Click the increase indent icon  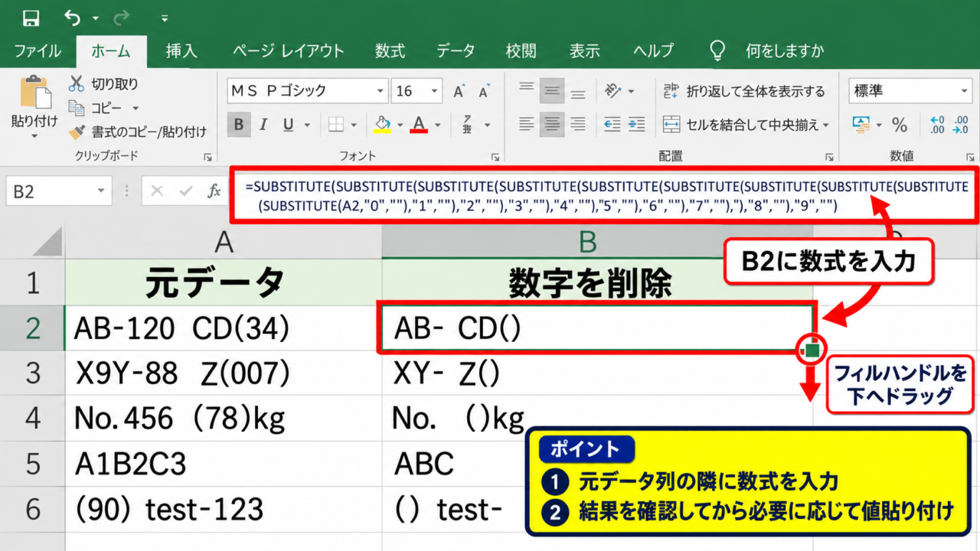click(639, 124)
